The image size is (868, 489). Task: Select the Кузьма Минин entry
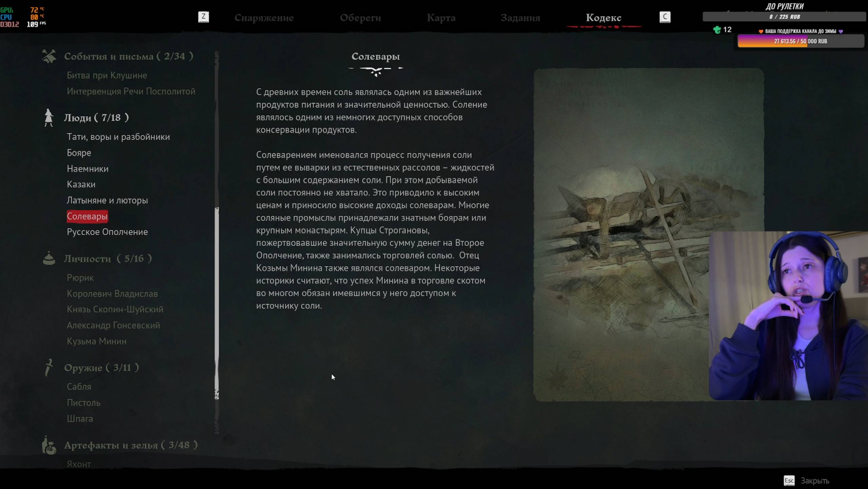click(x=96, y=341)
